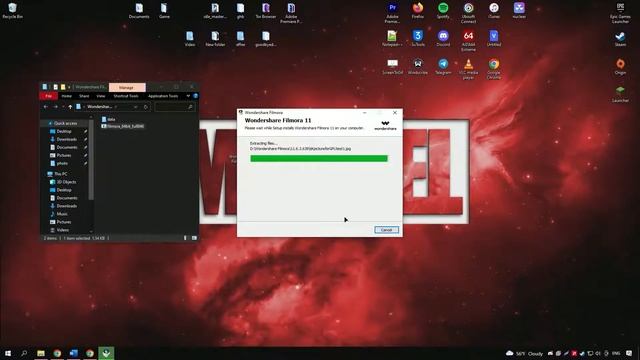
Task: Open the New folder desktop icon
Action: 215,39
